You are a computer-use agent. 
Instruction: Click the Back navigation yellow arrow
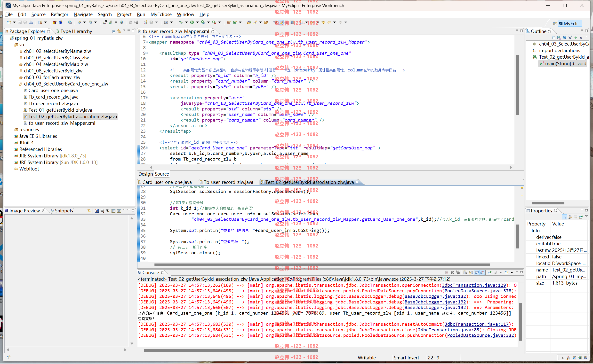click(x=329, y=23)
